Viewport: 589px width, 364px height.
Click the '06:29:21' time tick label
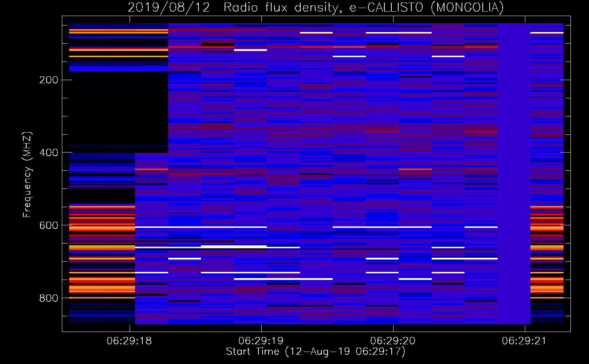coord(525,341)
